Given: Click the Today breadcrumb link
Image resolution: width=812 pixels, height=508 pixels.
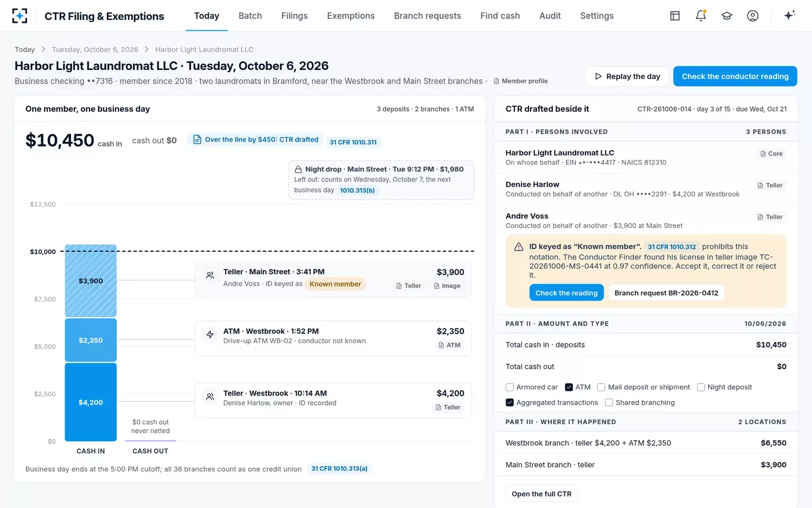Looking at the screenshot, I should coord(25,50).
